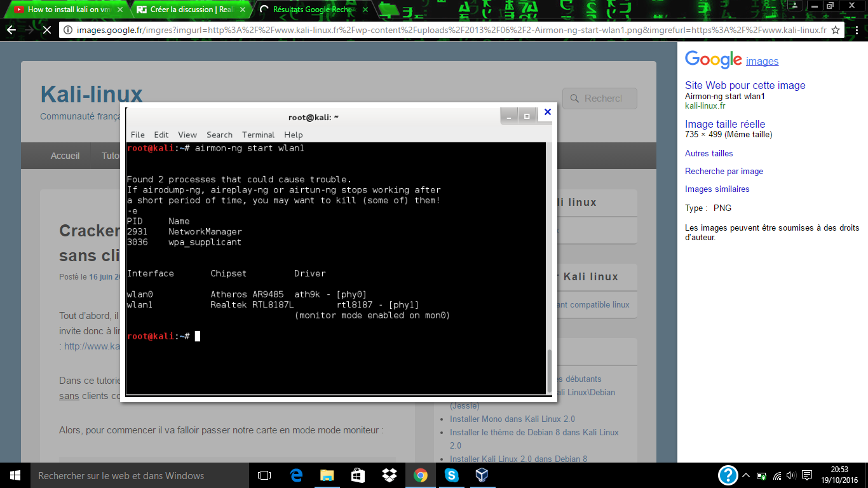Stop the page loading with the X button

coord(47,30)
